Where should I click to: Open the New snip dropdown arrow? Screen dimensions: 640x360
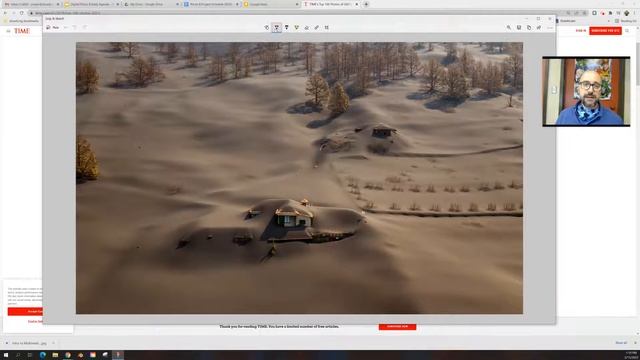pos(65,27)
